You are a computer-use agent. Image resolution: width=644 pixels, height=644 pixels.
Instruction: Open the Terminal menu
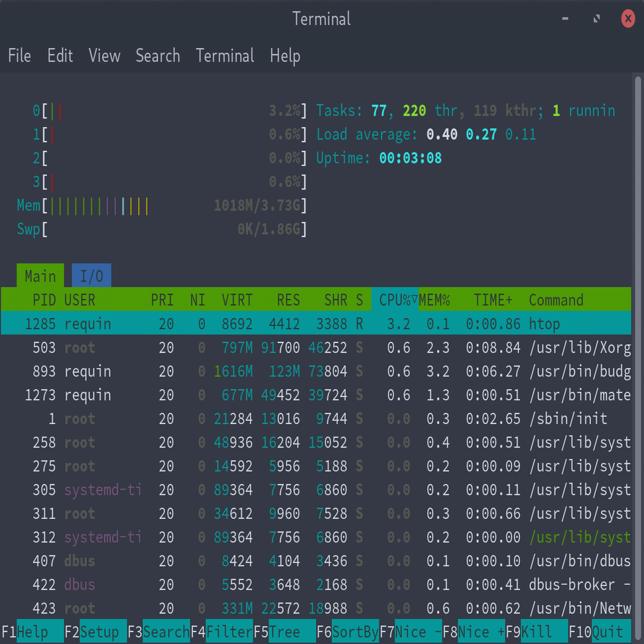pyautogui.click(x=225, y=55)
